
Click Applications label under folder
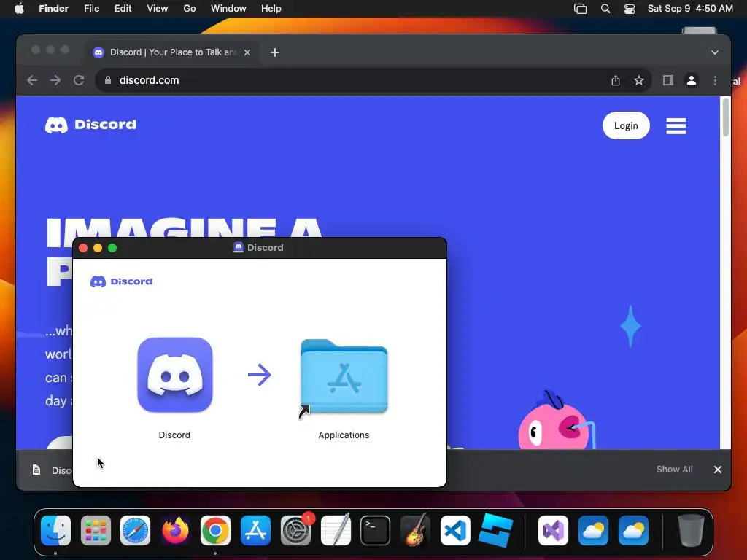(344, 435)
